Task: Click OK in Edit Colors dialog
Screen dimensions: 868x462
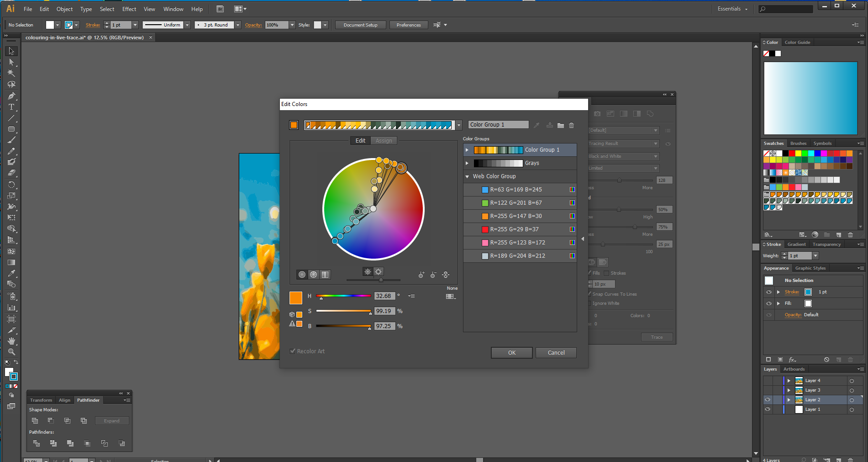Action: pyautogui.click(x=511, y=353)
